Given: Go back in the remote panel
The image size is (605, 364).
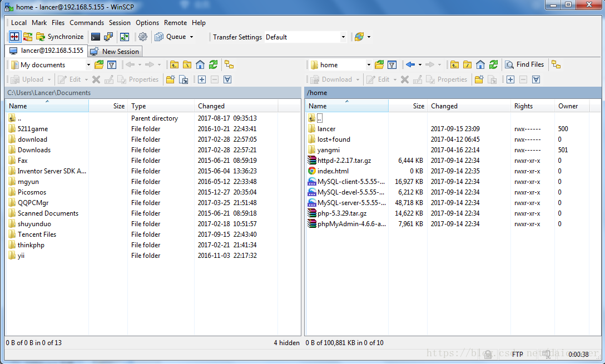Looking at the screenshot, I should point(410,65).
